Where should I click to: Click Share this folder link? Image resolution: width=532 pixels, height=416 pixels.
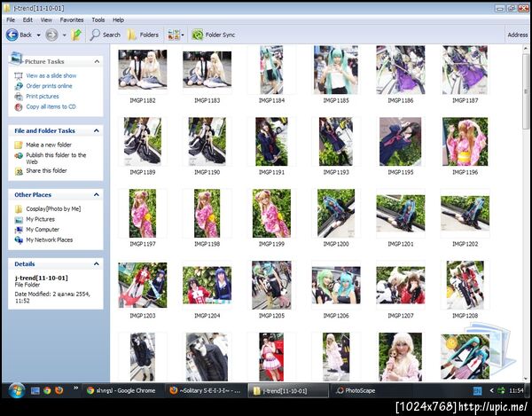46,170
